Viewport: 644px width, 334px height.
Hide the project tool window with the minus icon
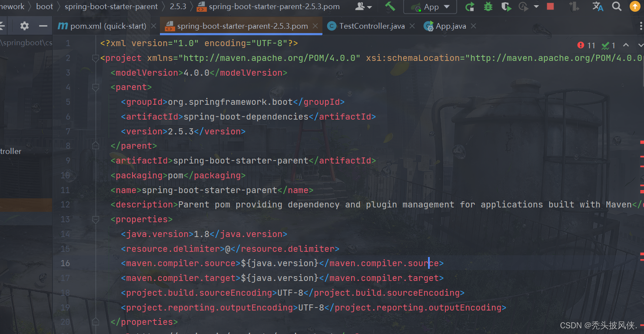tap(43, 26)
